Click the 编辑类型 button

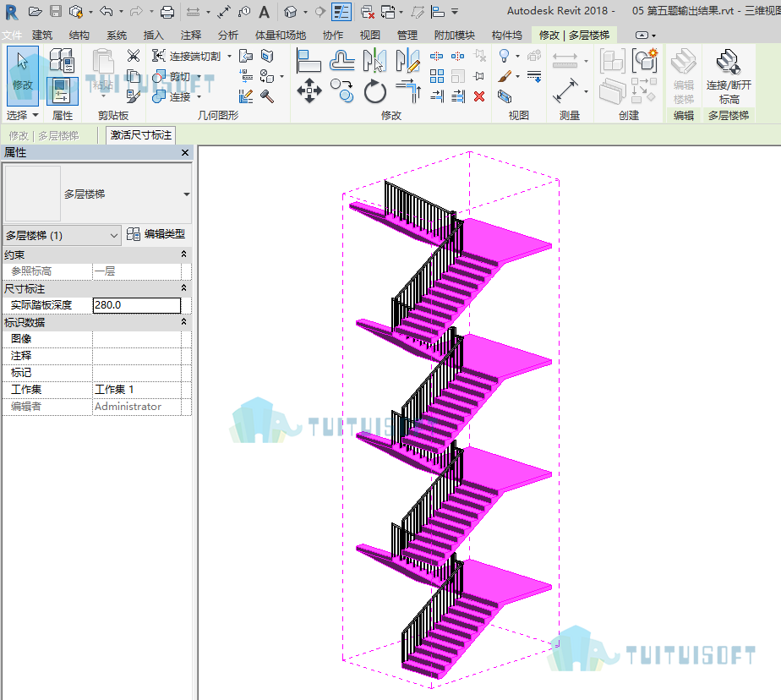pos(156,234)
